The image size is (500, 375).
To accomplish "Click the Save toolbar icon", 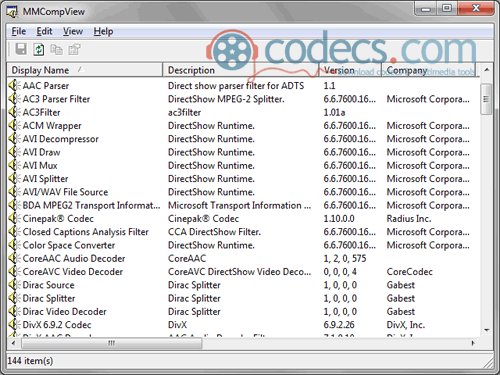I will [x=21, y=49].
